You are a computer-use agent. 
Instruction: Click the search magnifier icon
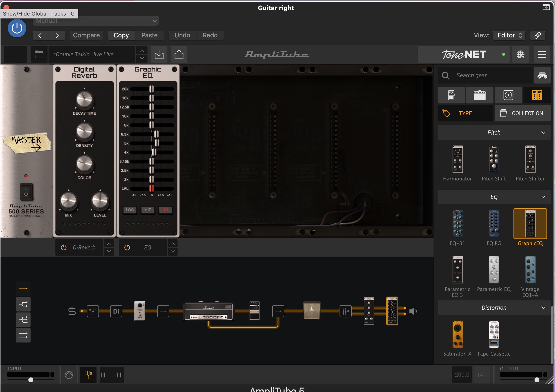[446, 76]
